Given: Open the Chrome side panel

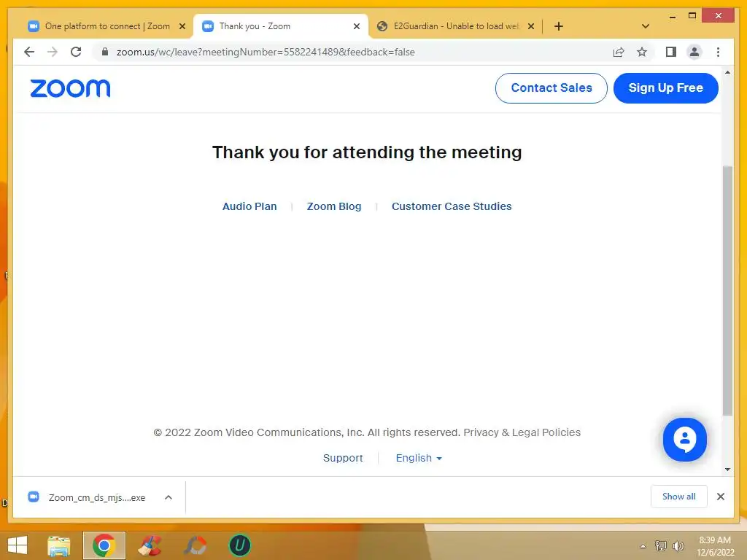Looking at the screenshot, I should pyautogui.click(x=671, y=52).
